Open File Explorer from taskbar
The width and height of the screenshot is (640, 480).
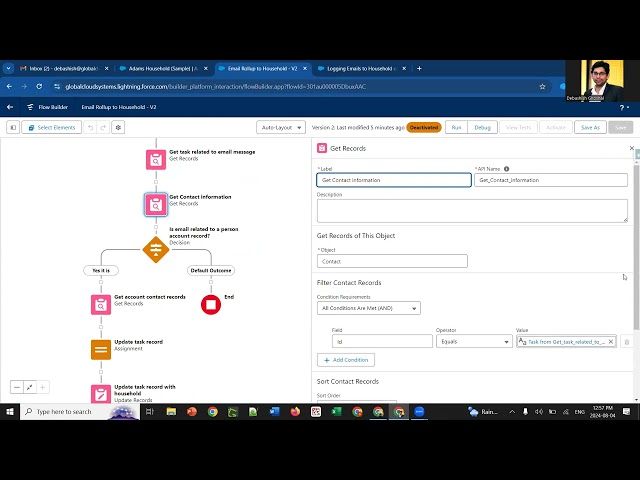[x=171, y=412]
